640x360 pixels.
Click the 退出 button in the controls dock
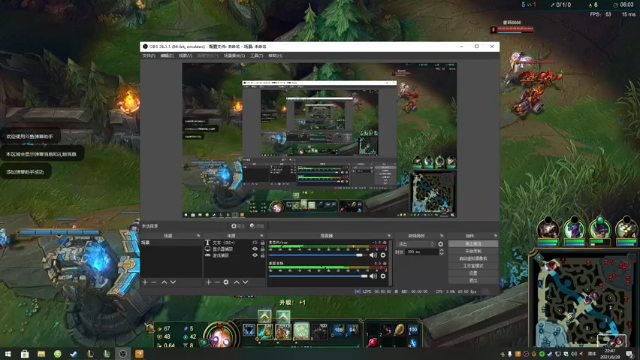473,280
